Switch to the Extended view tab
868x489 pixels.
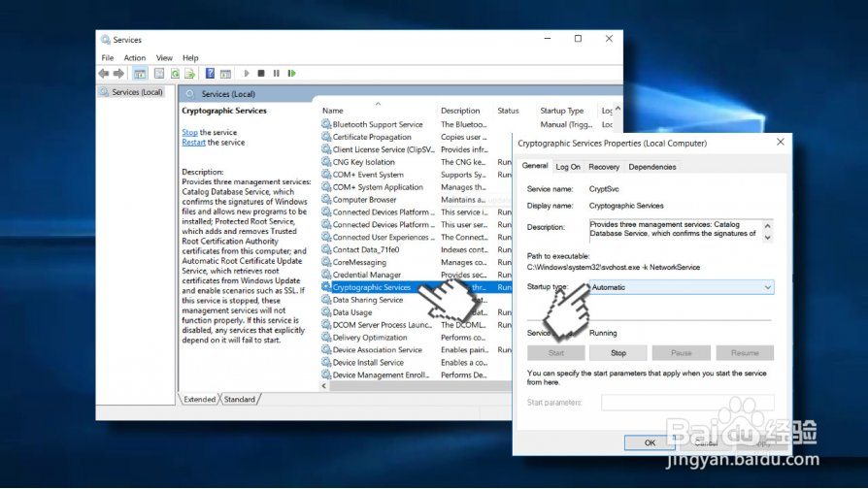pos(199,399)
